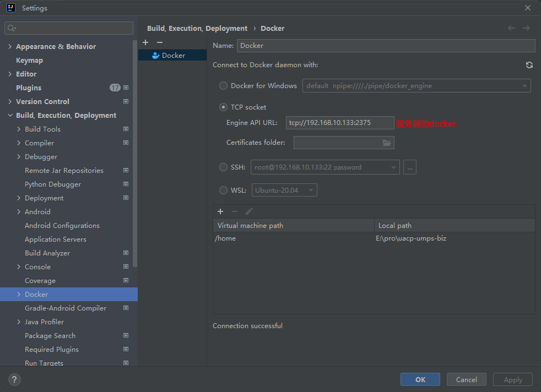The width and height of the screenshot is (541, 392).
Task: Remove the selected path mapping
Action: (x=235, y=211)
